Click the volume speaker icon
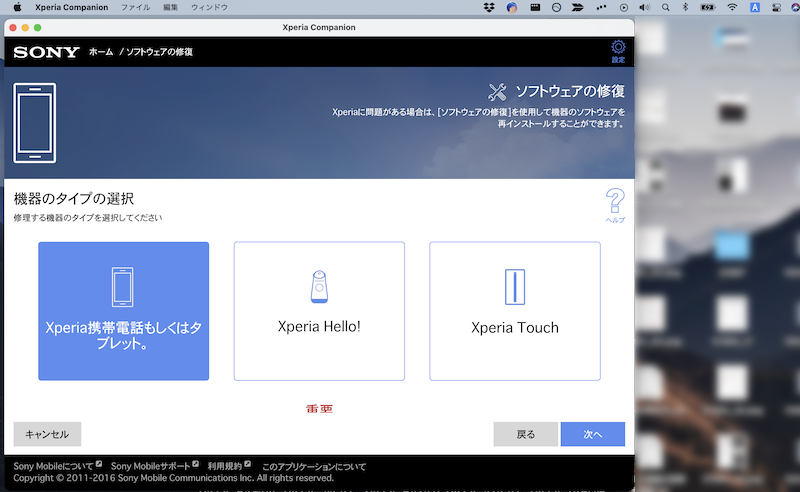 (645, 7)
